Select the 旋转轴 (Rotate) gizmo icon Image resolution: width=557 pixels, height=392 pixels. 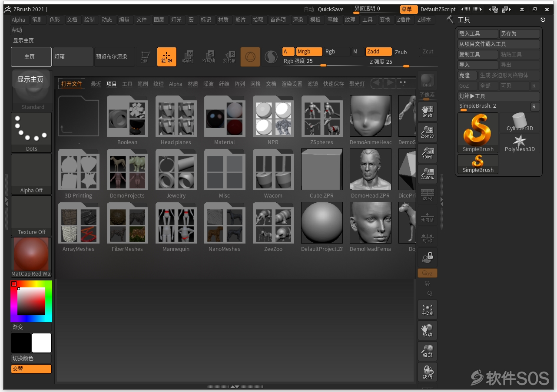pos(229,57)
